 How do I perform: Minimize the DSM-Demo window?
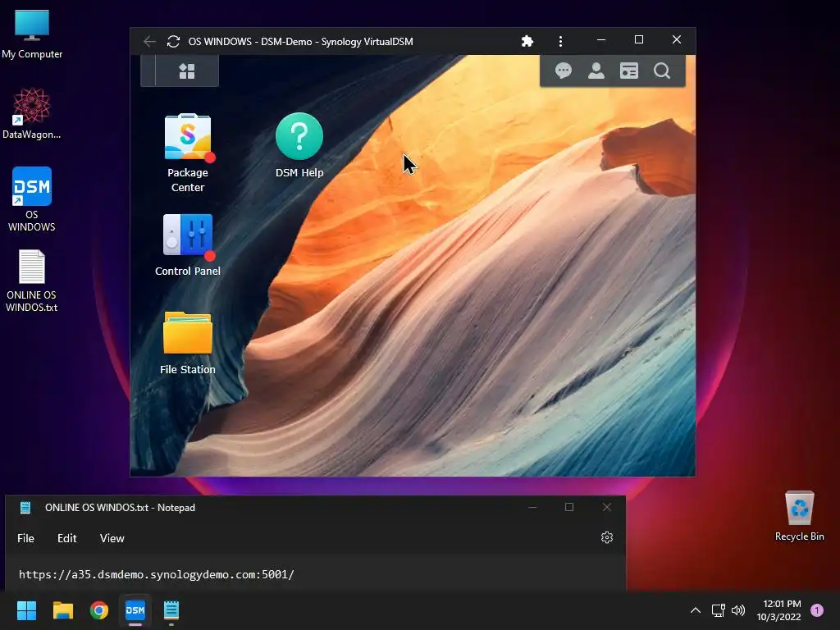601,39
